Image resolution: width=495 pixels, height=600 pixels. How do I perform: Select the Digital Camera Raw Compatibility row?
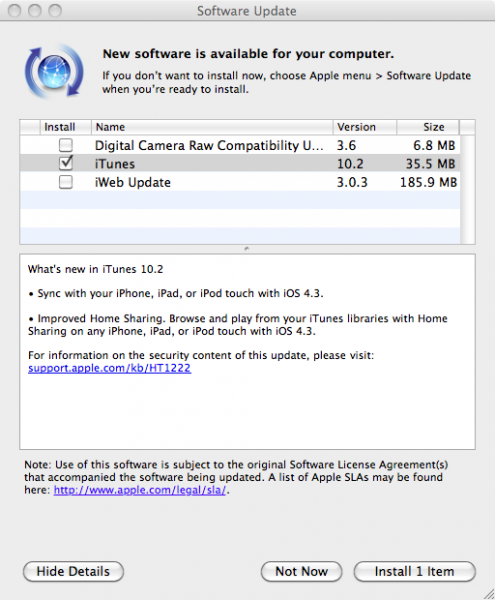pos(240,145)
